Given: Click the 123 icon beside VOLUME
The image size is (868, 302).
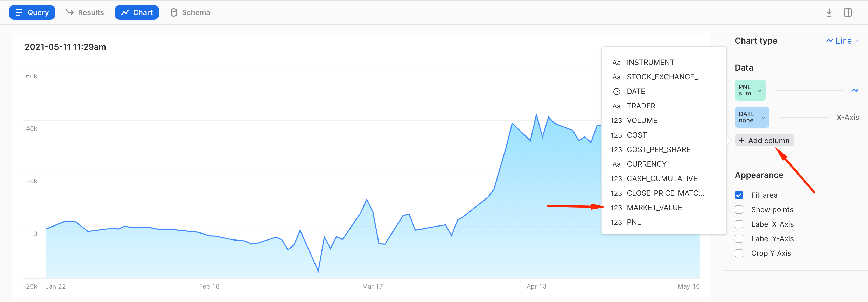Looking at the screenshot, I should [x=616, y=121].
